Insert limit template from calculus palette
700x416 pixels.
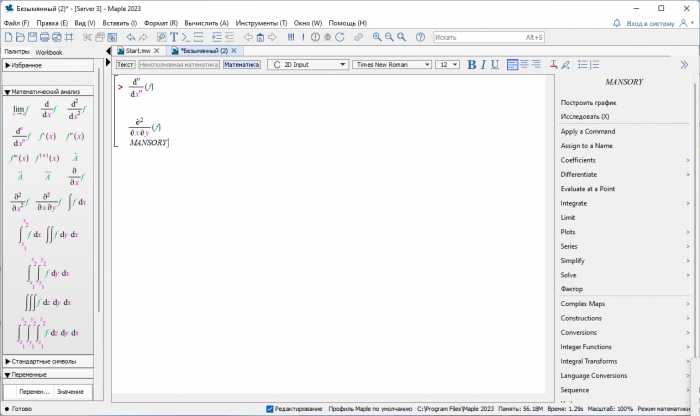(x=20, y=110)
